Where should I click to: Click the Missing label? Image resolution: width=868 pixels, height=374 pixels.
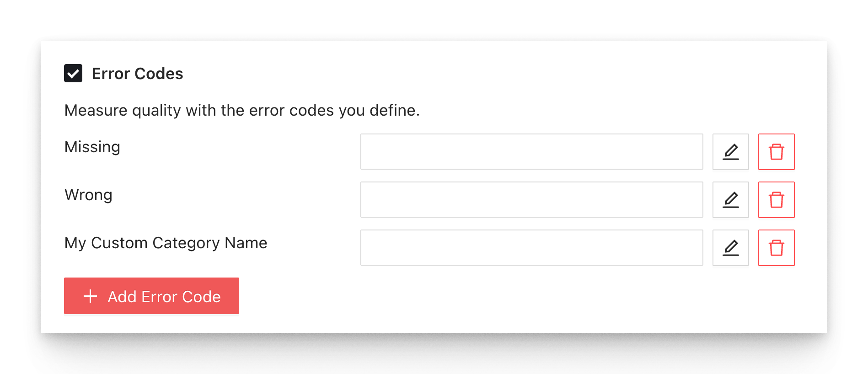point(92,147)
